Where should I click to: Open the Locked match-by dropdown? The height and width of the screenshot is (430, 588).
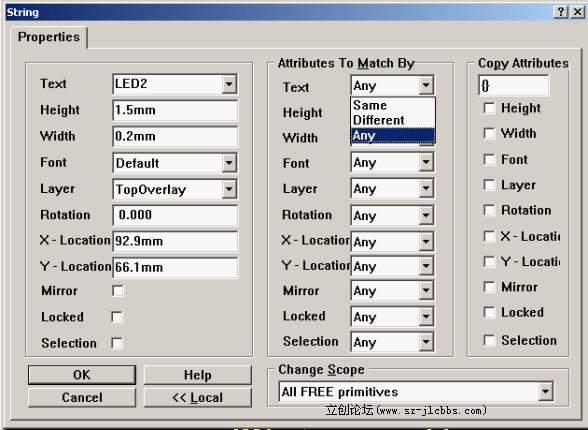[x=426, y=317]
